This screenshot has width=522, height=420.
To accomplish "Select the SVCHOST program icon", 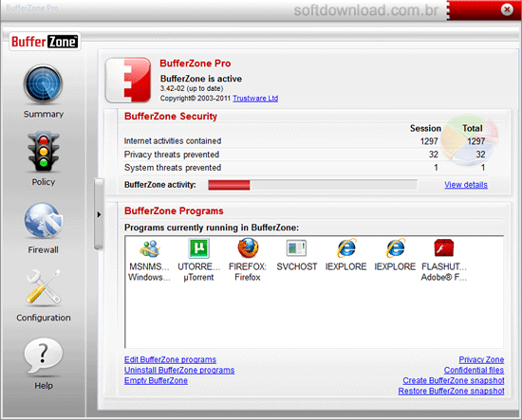I will [x=296, y=248].
